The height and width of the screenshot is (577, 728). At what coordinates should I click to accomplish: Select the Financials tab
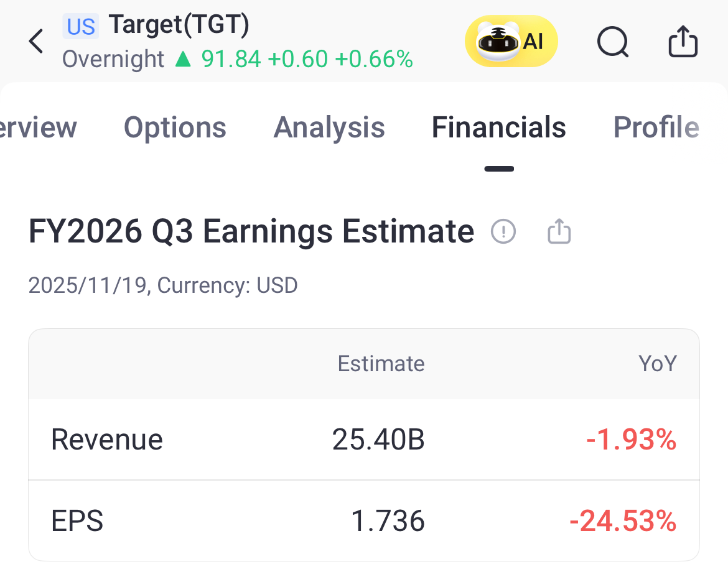tap(498, 127)
